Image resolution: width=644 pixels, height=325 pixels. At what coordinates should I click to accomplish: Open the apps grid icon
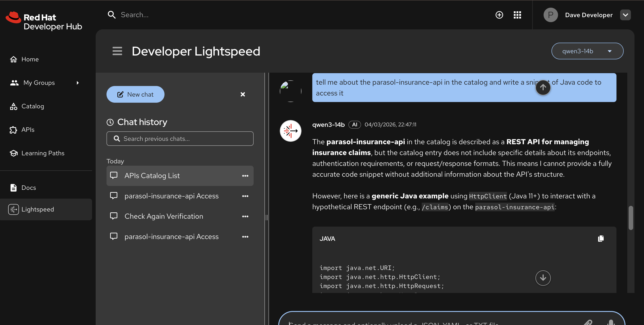coord(517,15)
